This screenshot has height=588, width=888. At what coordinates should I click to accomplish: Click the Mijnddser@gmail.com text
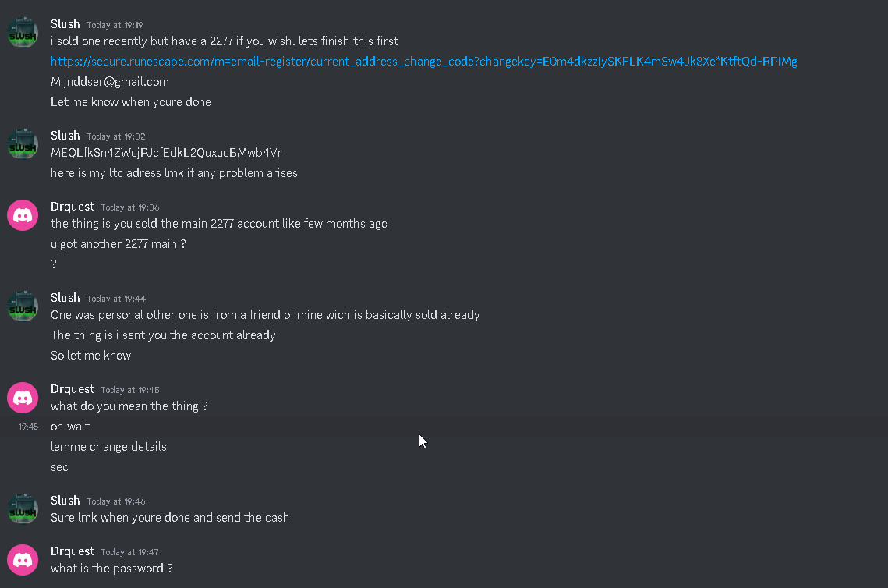tap(110, 82)
